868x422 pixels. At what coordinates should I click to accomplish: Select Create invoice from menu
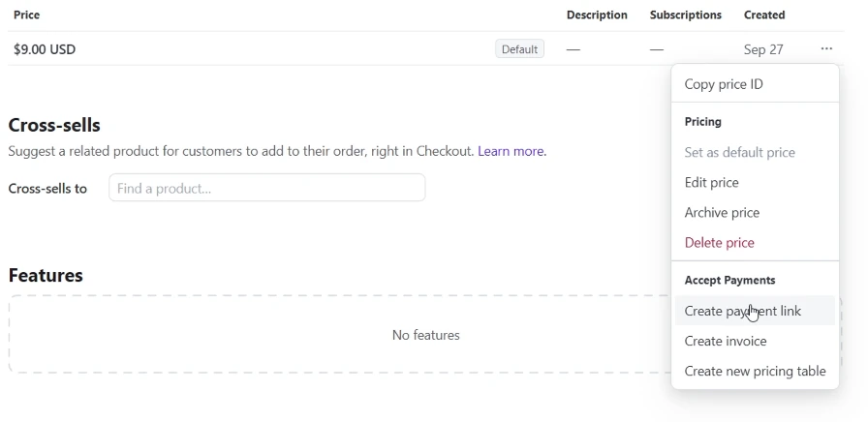pyautogui.click(x=725, y=341)
